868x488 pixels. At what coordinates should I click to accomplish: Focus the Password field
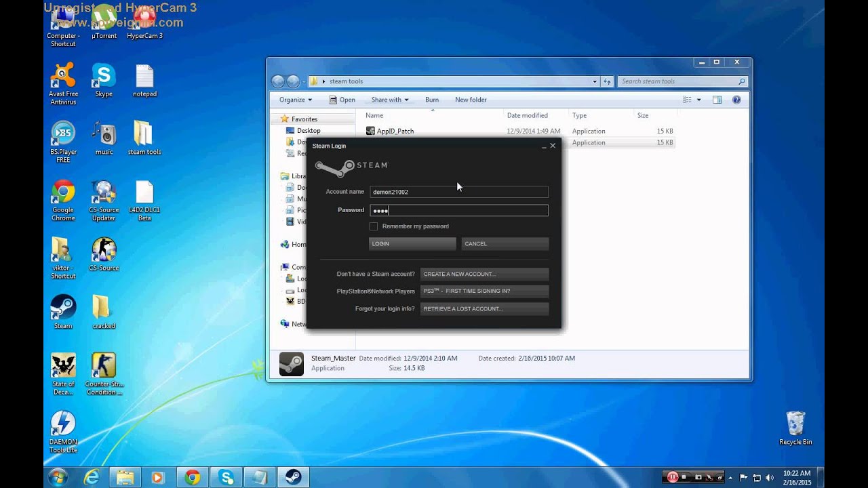459,210
